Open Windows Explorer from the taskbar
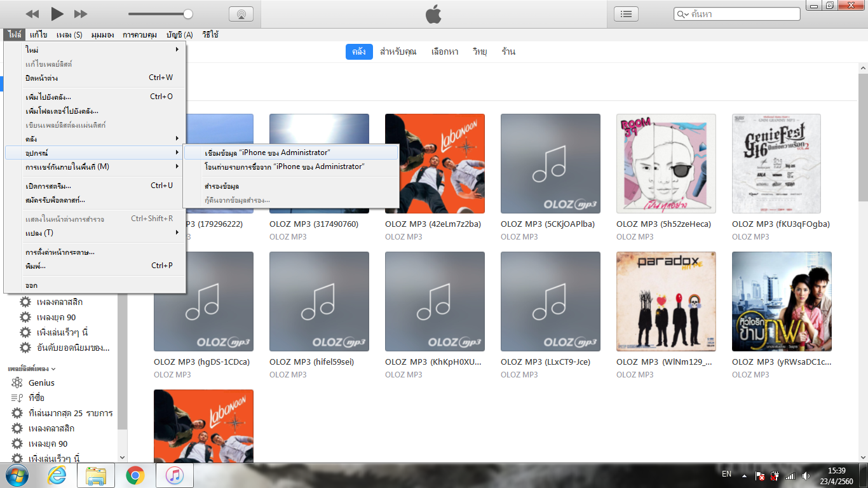Image resolution: width=868 pixels, height=488 pixels. pos(96,475)
